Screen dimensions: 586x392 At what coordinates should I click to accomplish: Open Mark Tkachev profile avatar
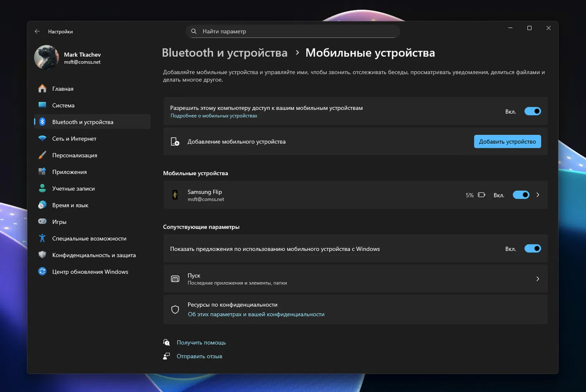click(x=46, y=57)
